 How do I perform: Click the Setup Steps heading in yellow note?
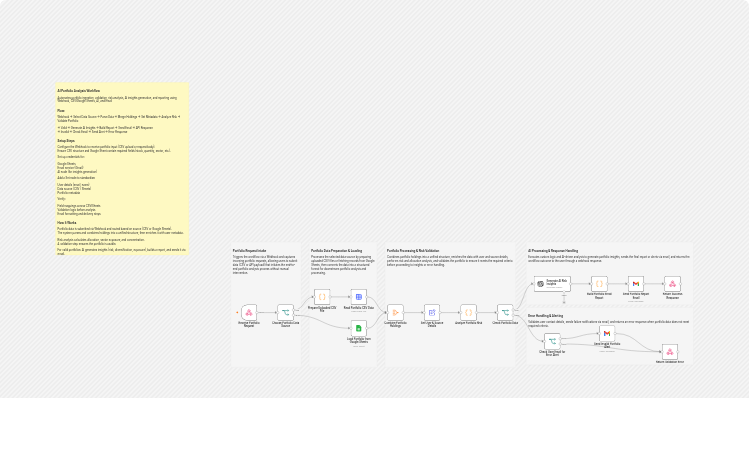(66, 141)
